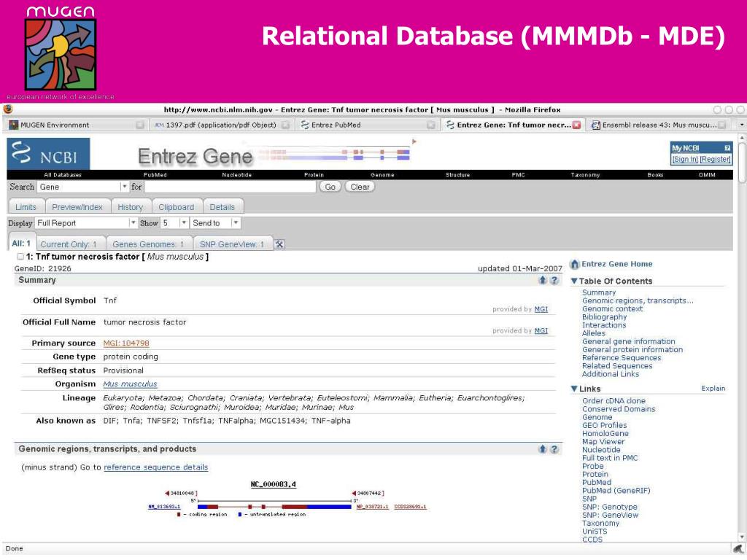Screen dimensions: 747x560
Task: Open the Display Full Report dropdown
Action: [133, 223]
